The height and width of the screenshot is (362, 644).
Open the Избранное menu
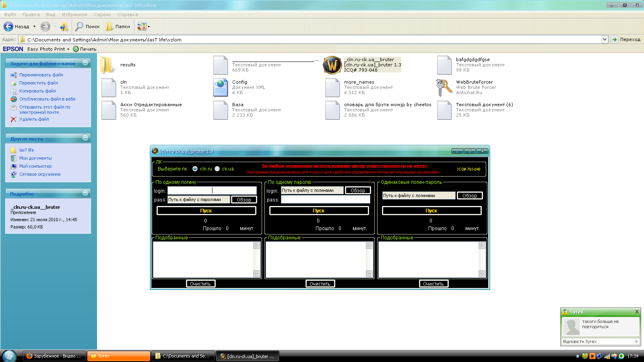[74, 14]
